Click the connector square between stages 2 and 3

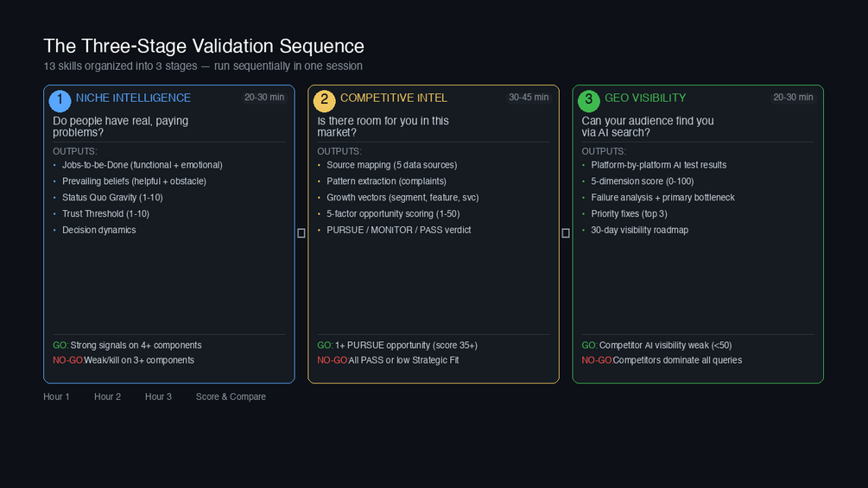(566, 233)
